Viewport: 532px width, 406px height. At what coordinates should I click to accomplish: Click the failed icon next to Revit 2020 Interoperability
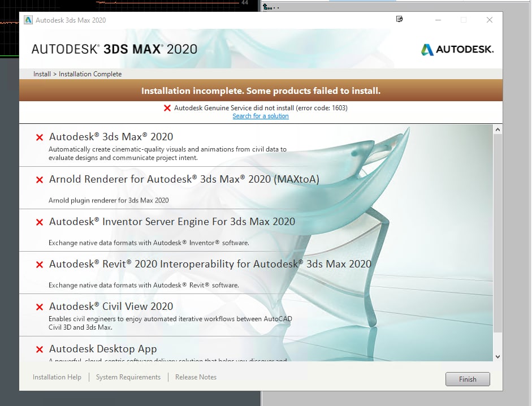(x=40, y=265)
